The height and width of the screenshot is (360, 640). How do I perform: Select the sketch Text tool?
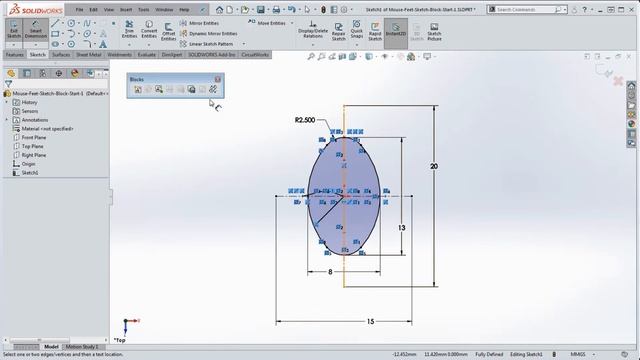103,44
